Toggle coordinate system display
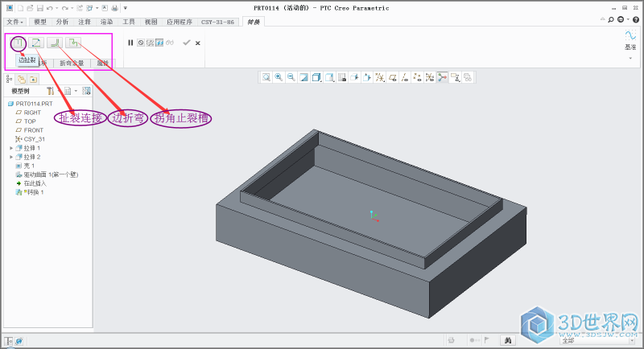This screenshot has width=644, height=349. coord(430,77)
